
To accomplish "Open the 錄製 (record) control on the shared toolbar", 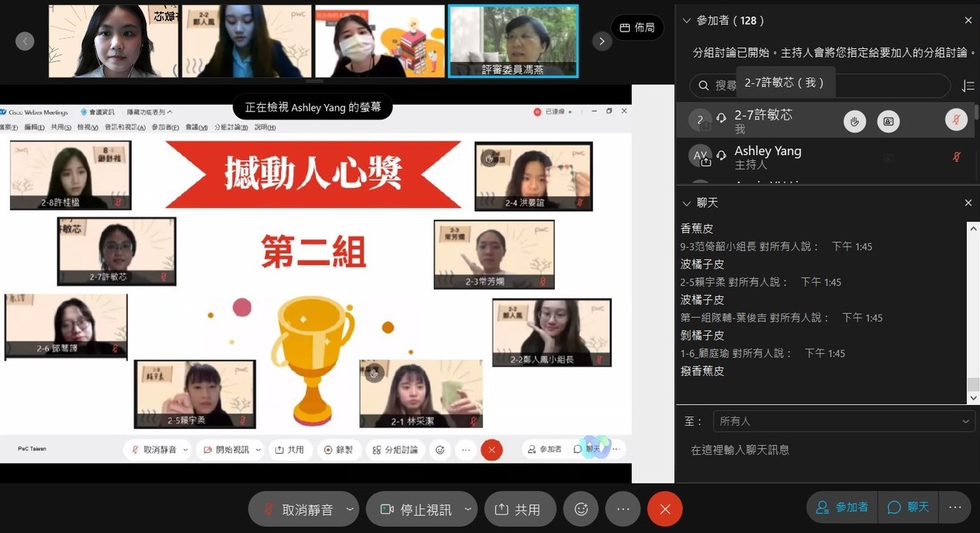I will point(339,449).
